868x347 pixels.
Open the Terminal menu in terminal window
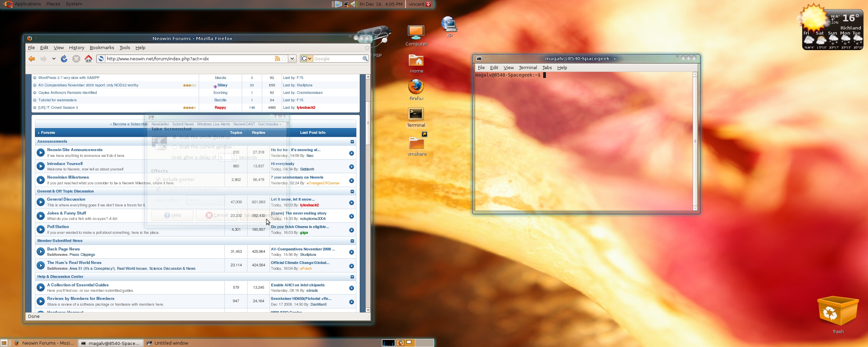[x=528, y=68]
